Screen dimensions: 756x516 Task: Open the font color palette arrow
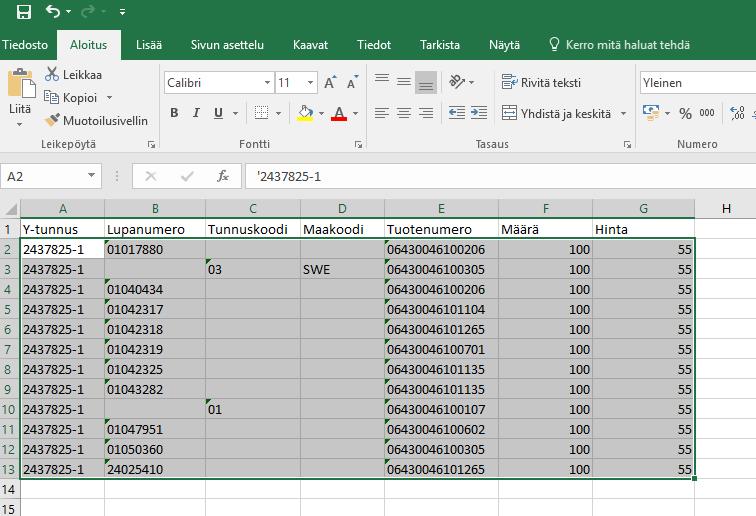coord(355,113)
